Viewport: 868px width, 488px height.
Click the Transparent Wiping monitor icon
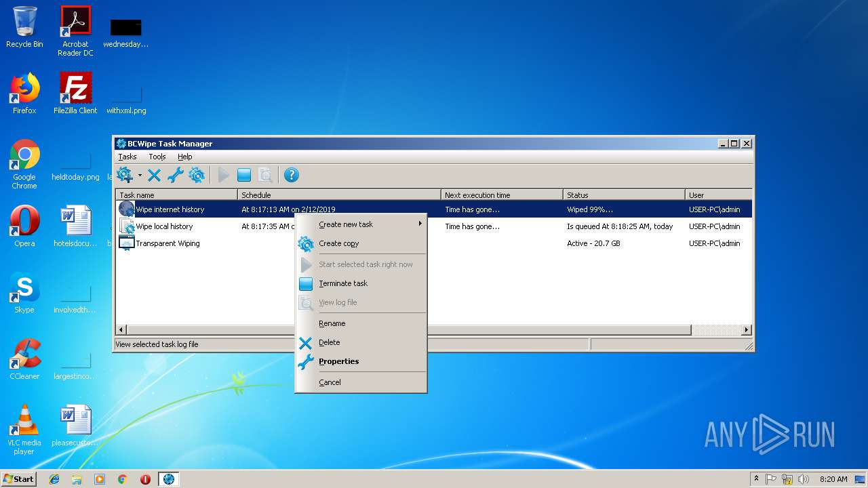coord(126,243)
